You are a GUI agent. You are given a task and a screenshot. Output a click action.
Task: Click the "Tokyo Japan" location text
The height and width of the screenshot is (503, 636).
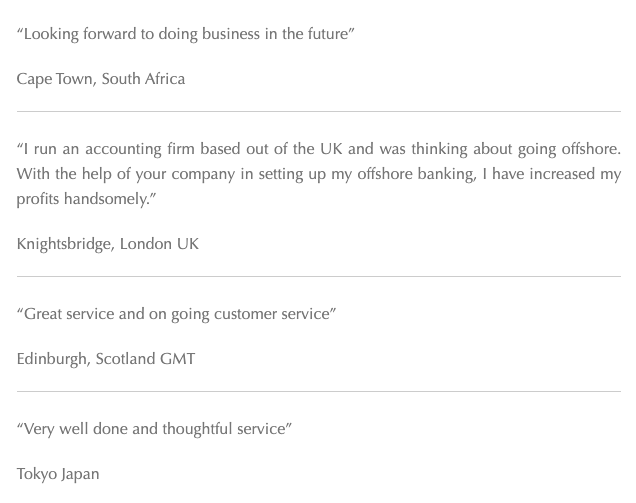tap(58, 474)
